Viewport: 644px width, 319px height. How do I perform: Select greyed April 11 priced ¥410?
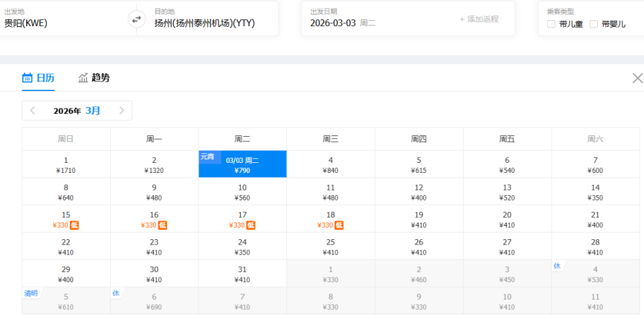596,301
